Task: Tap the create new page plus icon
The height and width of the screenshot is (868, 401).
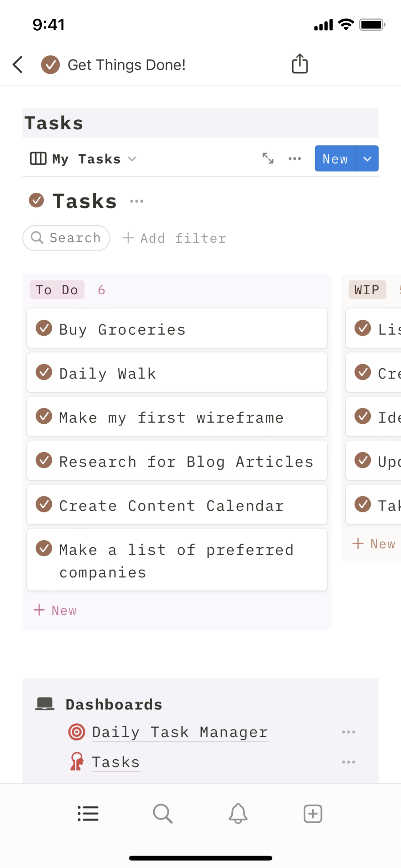Action: point(313,813)
